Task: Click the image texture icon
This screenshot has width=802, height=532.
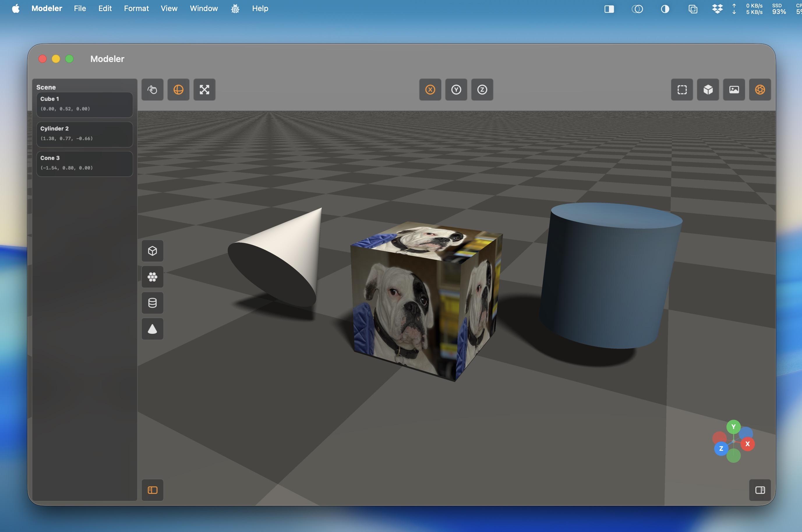Action: tap(734, 90)
